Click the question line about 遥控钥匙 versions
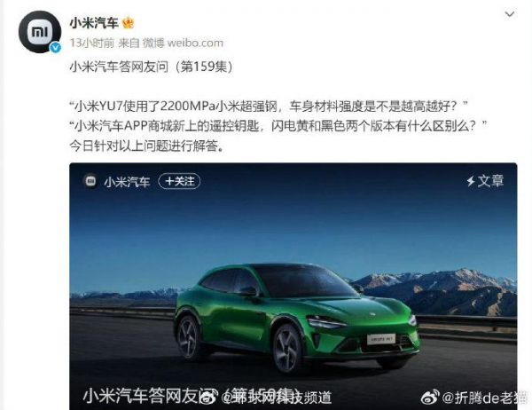 click(x=278, y=126)
